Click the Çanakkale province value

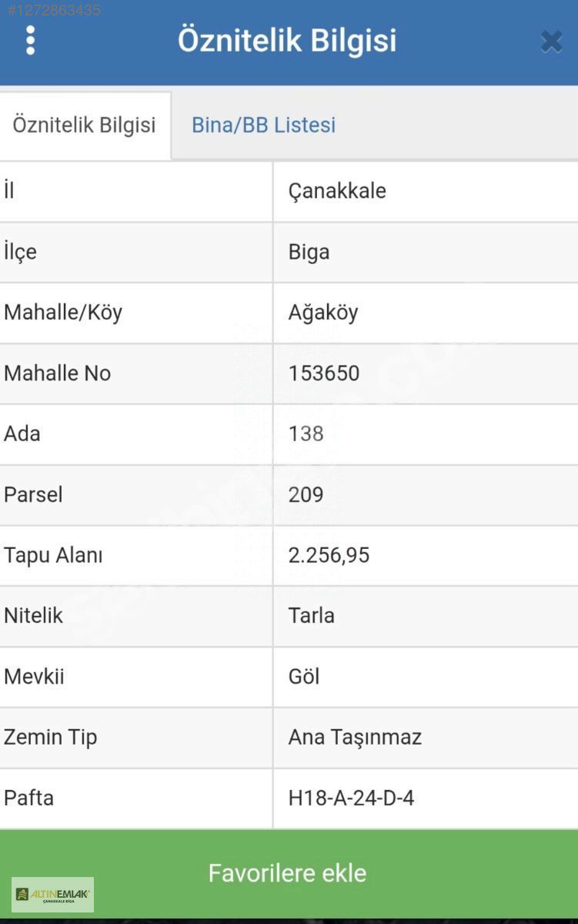coord(337,191)
